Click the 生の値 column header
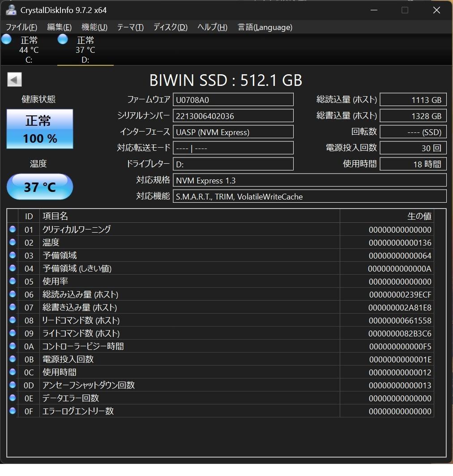This screenshot has width=453, height=476. coord(387,216)
